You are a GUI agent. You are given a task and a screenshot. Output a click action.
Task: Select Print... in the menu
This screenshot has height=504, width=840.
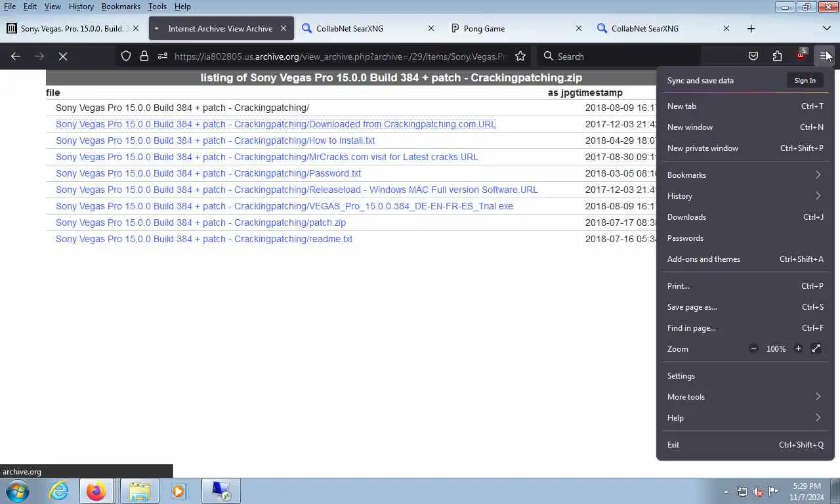745,285
